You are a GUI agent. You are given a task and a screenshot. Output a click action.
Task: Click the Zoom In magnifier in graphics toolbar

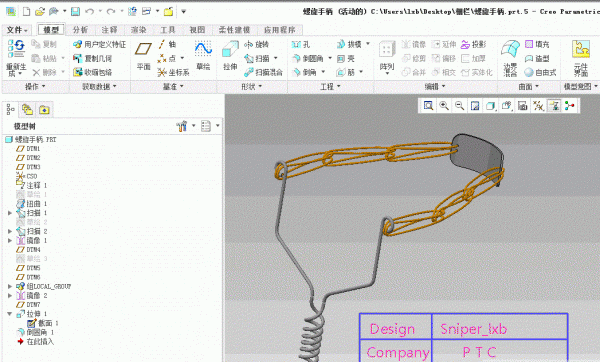point(444,106)
